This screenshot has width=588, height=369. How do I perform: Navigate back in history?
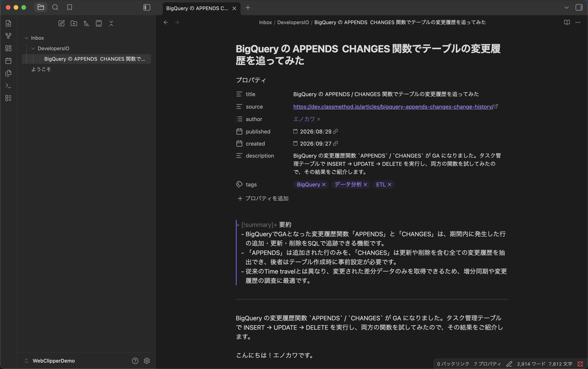166,22
